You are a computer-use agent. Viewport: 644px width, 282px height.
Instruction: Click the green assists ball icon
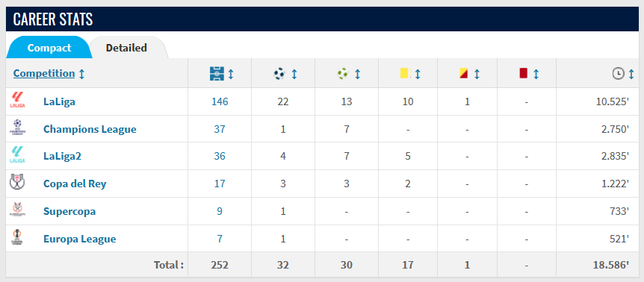(342, 74)
